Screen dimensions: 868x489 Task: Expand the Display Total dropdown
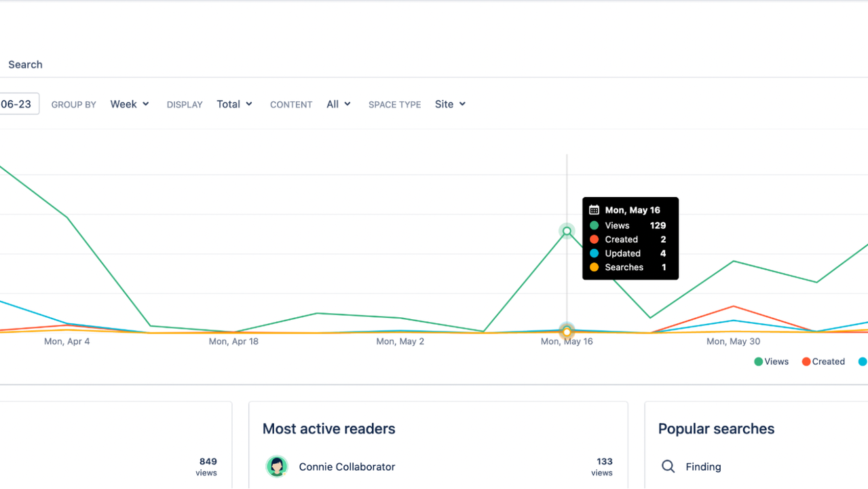[234, 104]
